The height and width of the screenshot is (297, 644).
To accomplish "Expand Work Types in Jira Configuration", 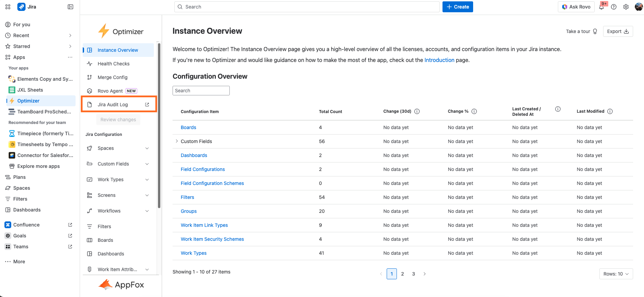I will 147,179.
